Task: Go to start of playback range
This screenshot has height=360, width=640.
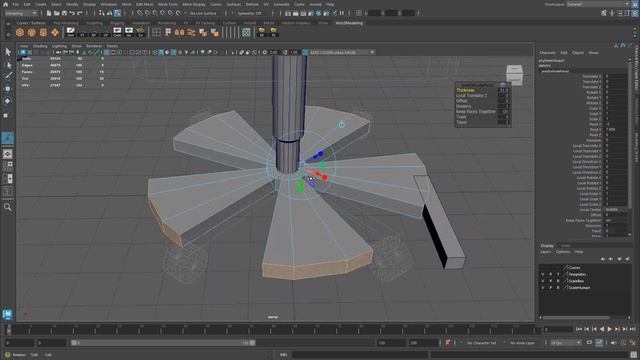Action: pyautogui.click(x=579, y=329)
